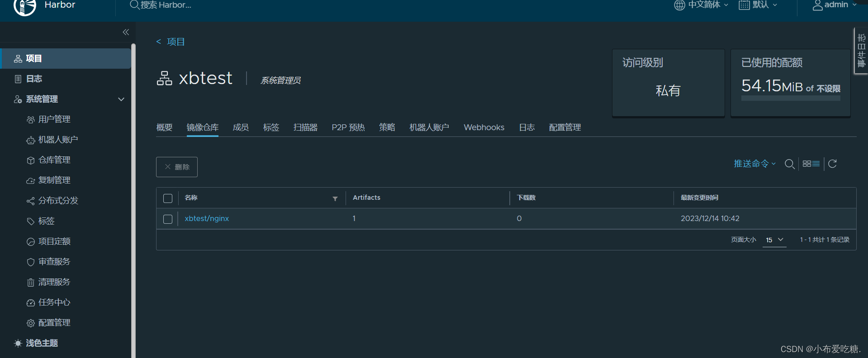
Task: Switch to the 镜像仓库 tab
Action: [x=202, y=127]
